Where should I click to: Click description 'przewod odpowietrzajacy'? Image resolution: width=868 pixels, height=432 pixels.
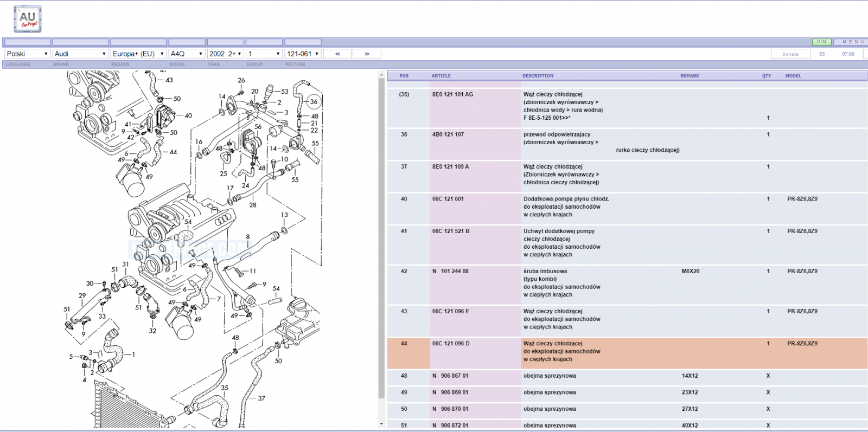coord(557,134)
